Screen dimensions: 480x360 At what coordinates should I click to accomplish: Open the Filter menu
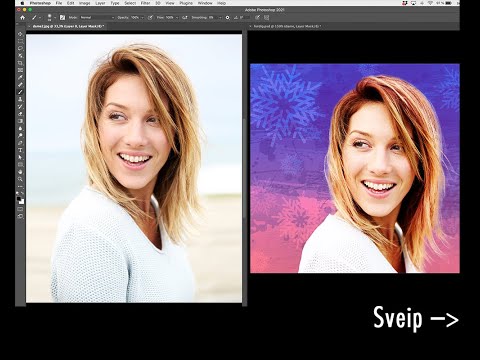point(145,3)
